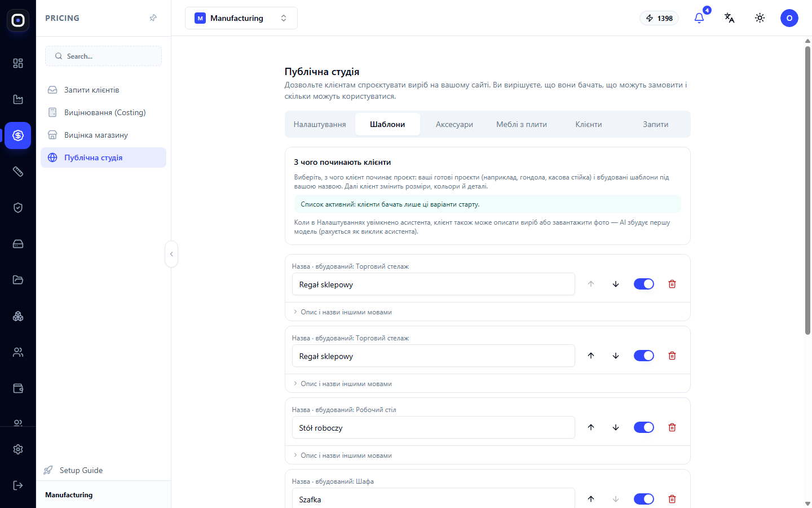Open the user avatar O menu
Screen dimensions: 812x508
coord(789,18)
